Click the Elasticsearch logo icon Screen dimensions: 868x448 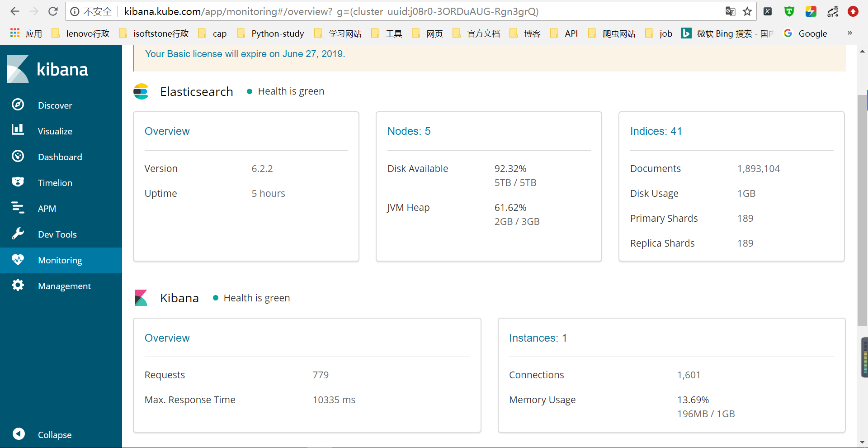(141, 91)
